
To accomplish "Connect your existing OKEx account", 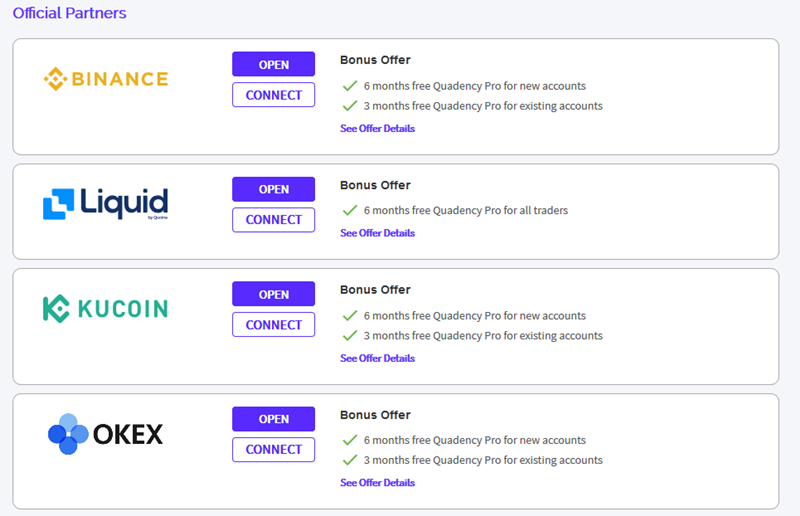I will point(273,450).
